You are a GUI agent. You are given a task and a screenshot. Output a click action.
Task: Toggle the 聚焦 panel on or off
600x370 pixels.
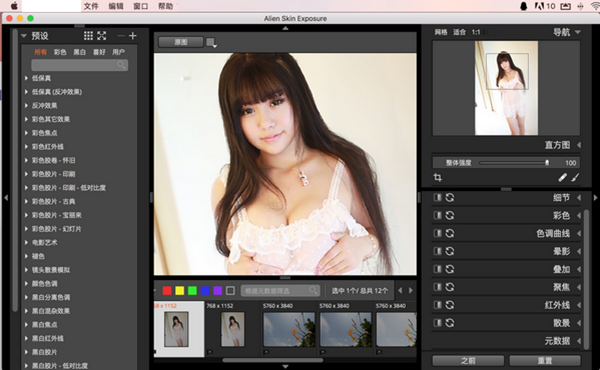tap(437, 287)
